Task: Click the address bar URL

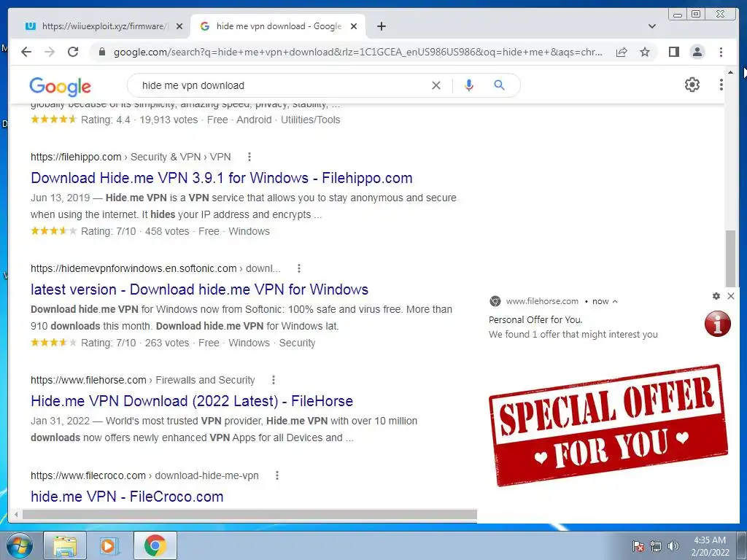Action: coord(357,52)
